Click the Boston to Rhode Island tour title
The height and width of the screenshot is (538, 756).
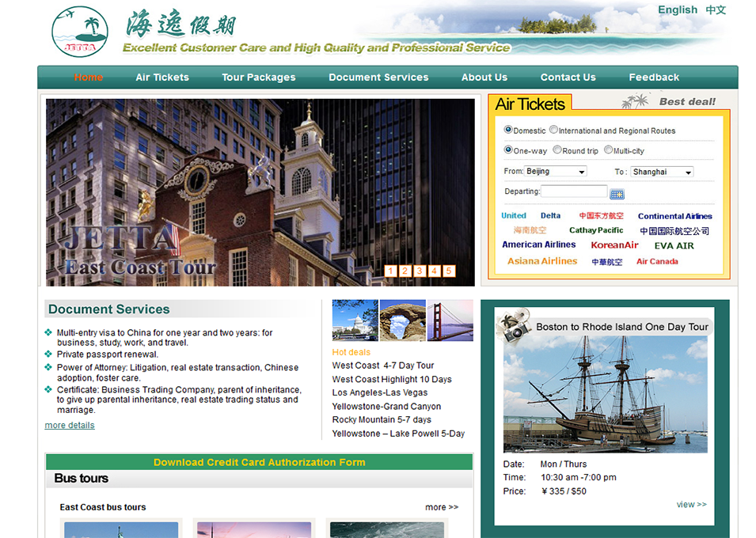622,327
